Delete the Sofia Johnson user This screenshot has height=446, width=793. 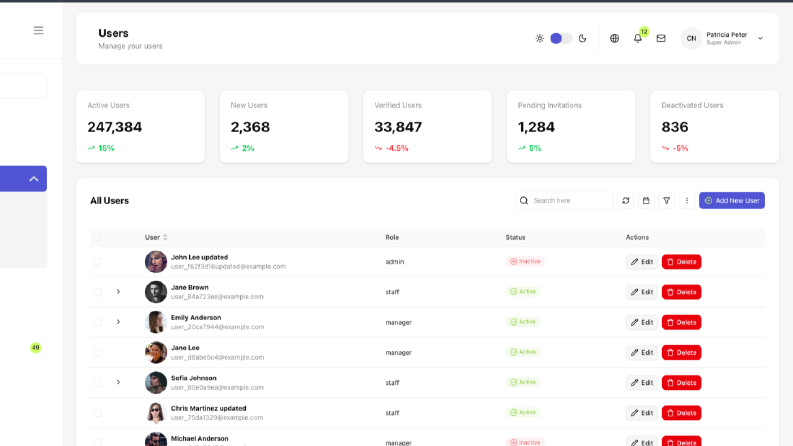click(x=681, y=383)
